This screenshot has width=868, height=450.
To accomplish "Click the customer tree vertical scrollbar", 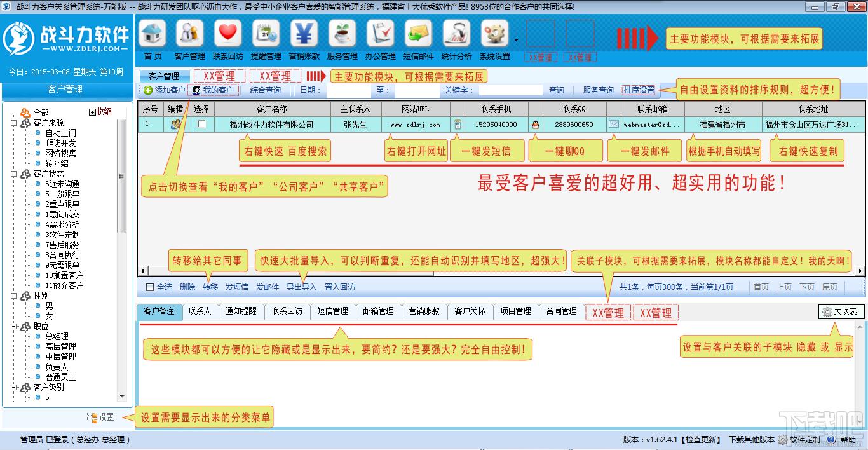I will pos(123,254).
